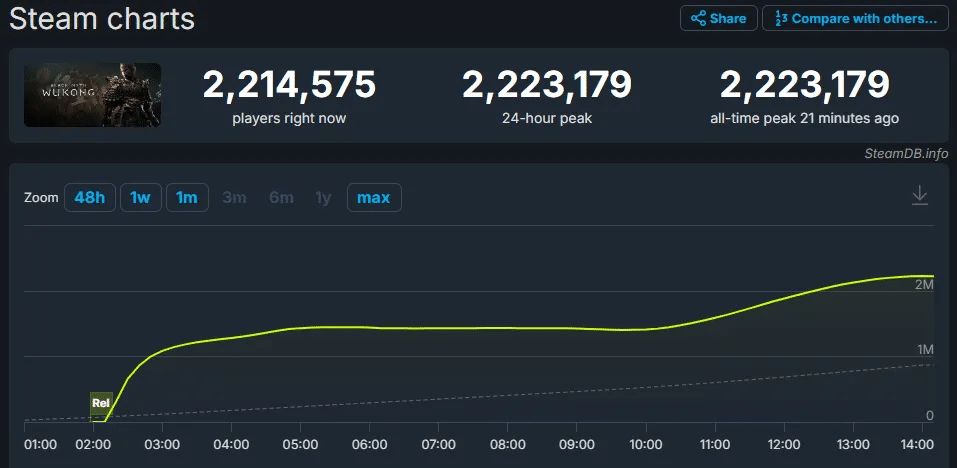Viewport: 957px width, 468px height.
Task: Click the 14:00 label on time axis
Action: coord(918,443)
